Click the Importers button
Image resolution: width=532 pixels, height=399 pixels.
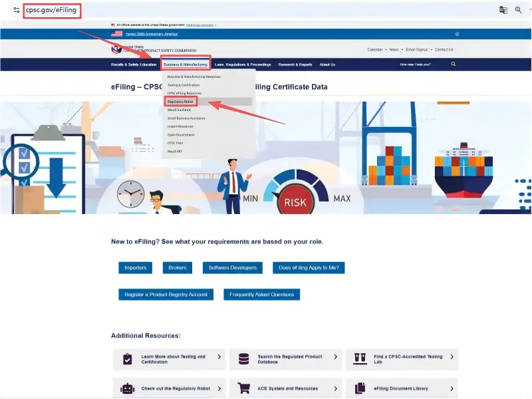[x=136, y=268]
